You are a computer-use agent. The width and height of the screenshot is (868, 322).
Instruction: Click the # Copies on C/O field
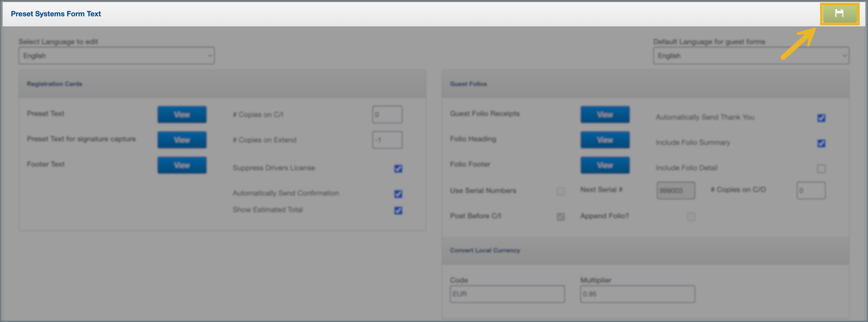(811, 191)
